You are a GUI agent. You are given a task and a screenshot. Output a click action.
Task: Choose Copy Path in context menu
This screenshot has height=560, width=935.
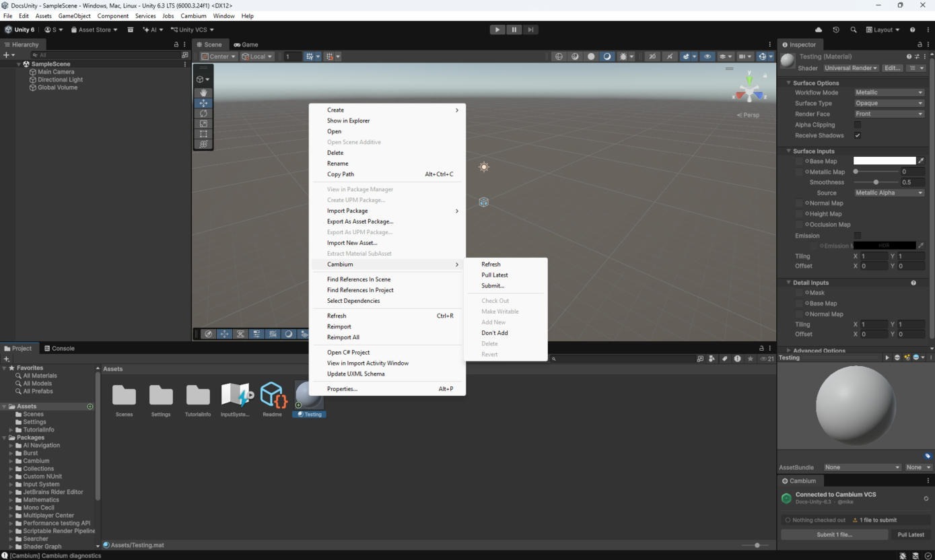pos(341,174)
